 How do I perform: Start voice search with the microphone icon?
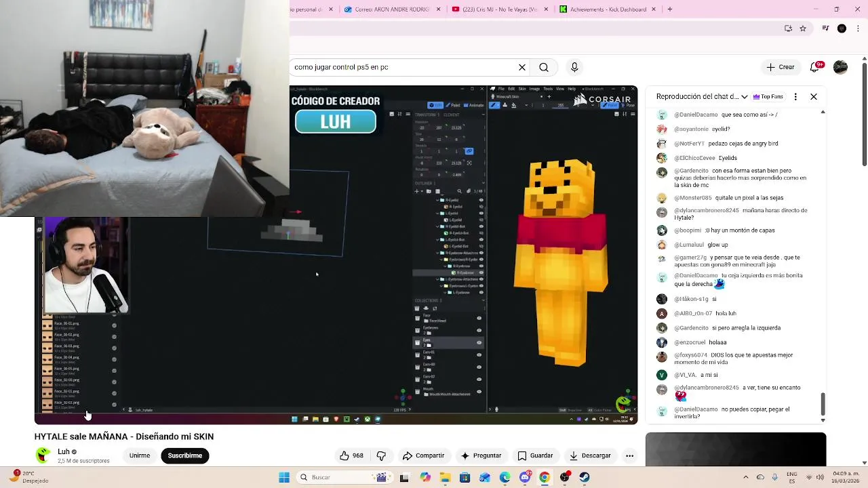(574, 67)
